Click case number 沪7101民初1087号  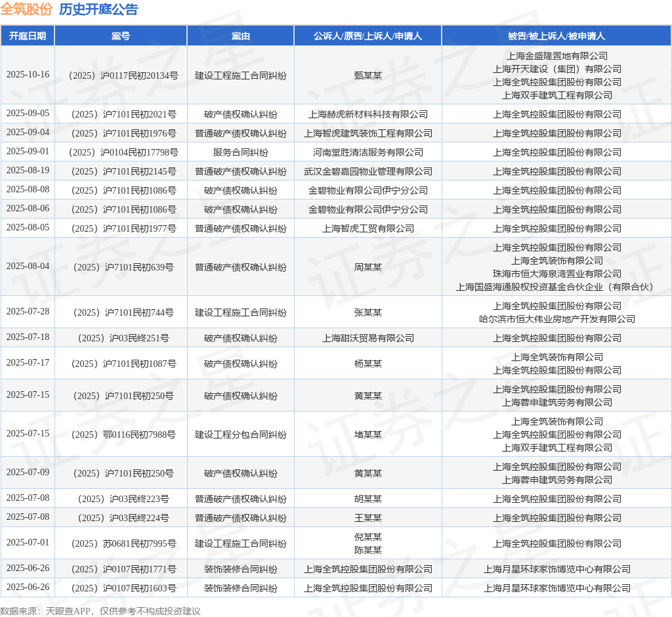[123, 364]
